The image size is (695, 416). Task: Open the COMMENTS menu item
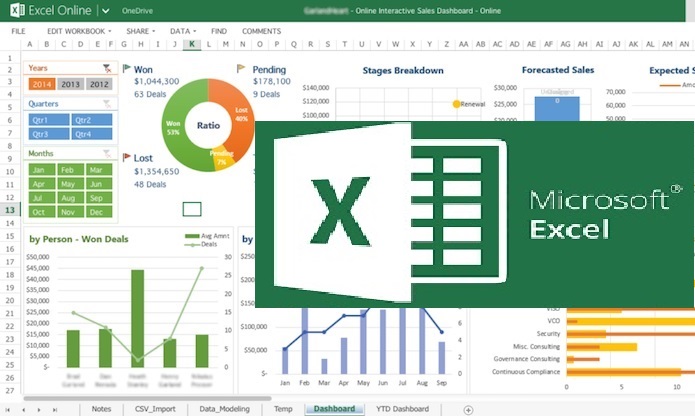262,31
